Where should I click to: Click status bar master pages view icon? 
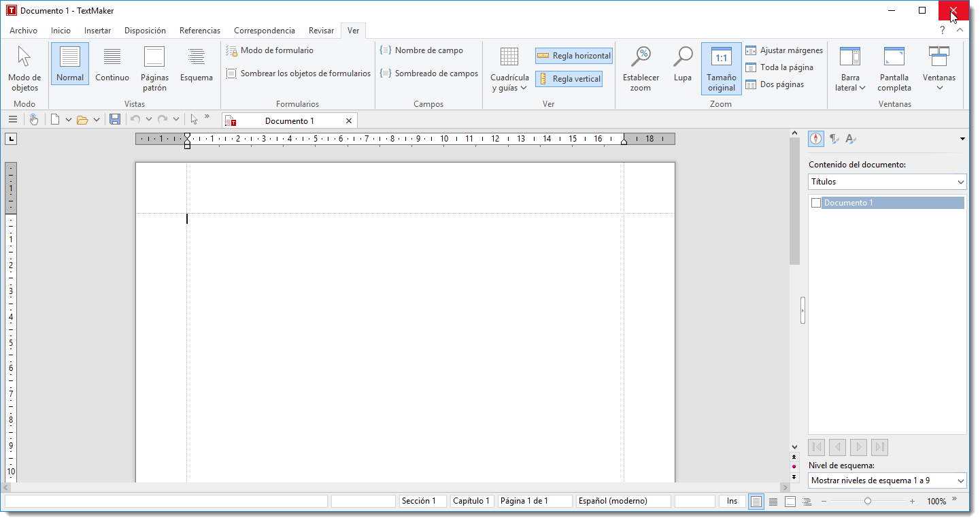[x=790, y=502]
